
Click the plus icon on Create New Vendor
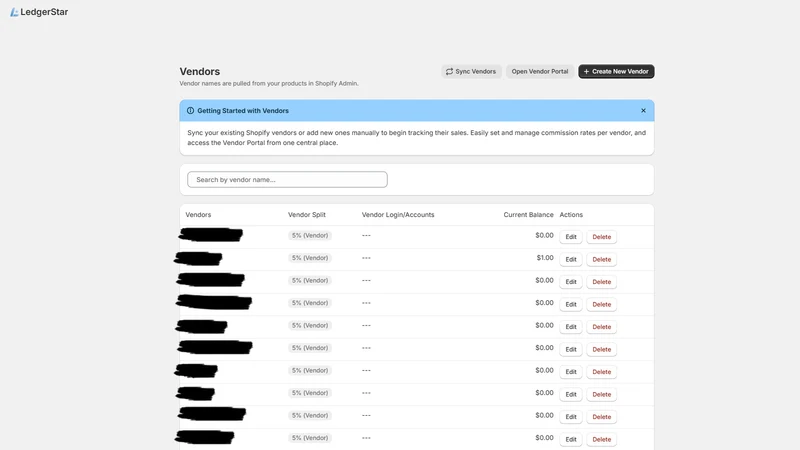tap(586, 71)
